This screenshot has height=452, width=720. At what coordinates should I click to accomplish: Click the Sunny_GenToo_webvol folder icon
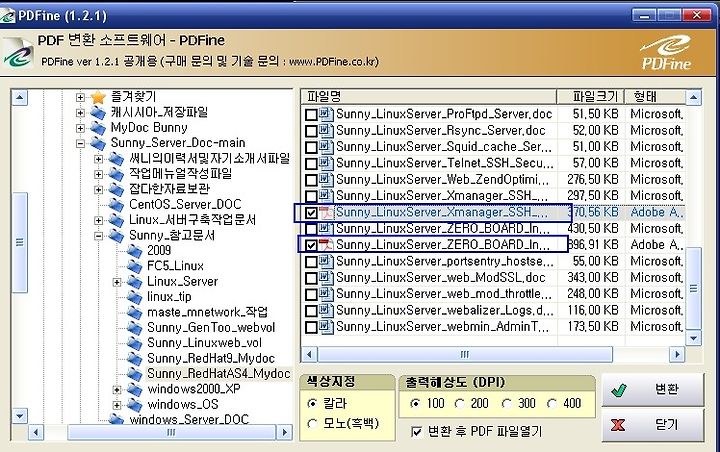point(135,328)
